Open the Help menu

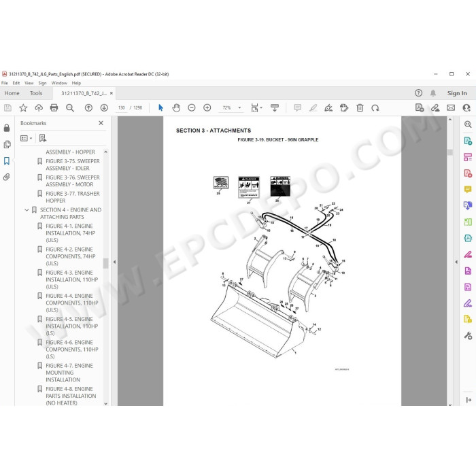(x=76, y=83)
